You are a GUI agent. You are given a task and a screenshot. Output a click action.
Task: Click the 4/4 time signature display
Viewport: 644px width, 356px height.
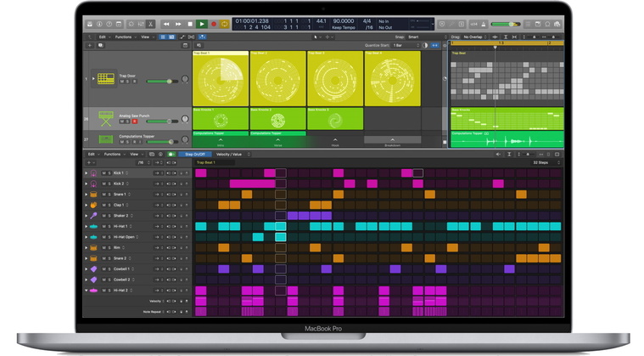(367, 21)
